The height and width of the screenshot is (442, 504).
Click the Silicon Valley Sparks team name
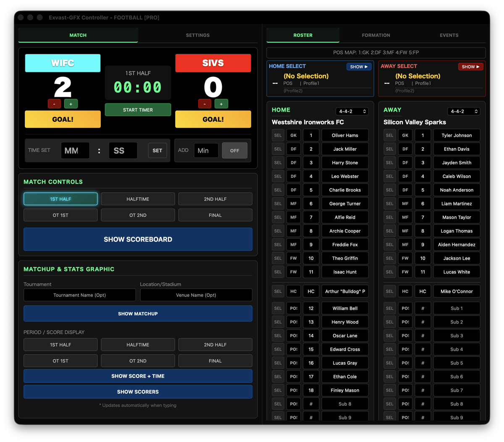(x=415, y=122)
